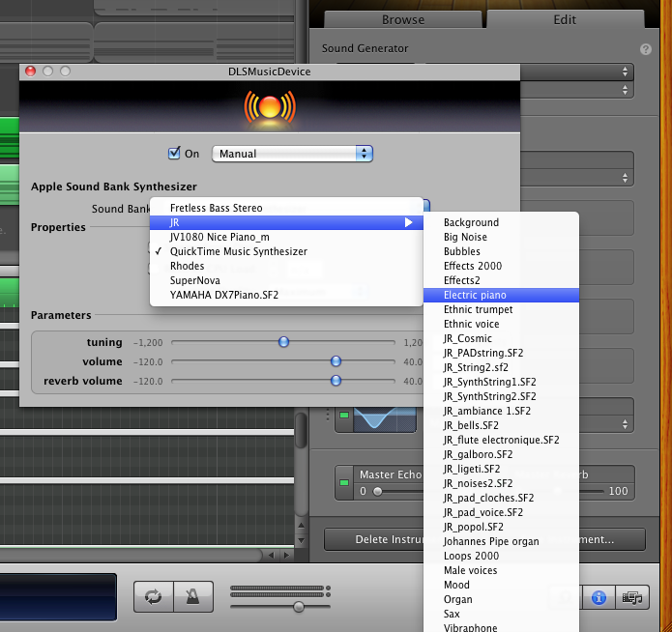Click the visual EQ curve thumbnail
The height and width of the screenshot is (632, 672).
[x=385, y=420]
